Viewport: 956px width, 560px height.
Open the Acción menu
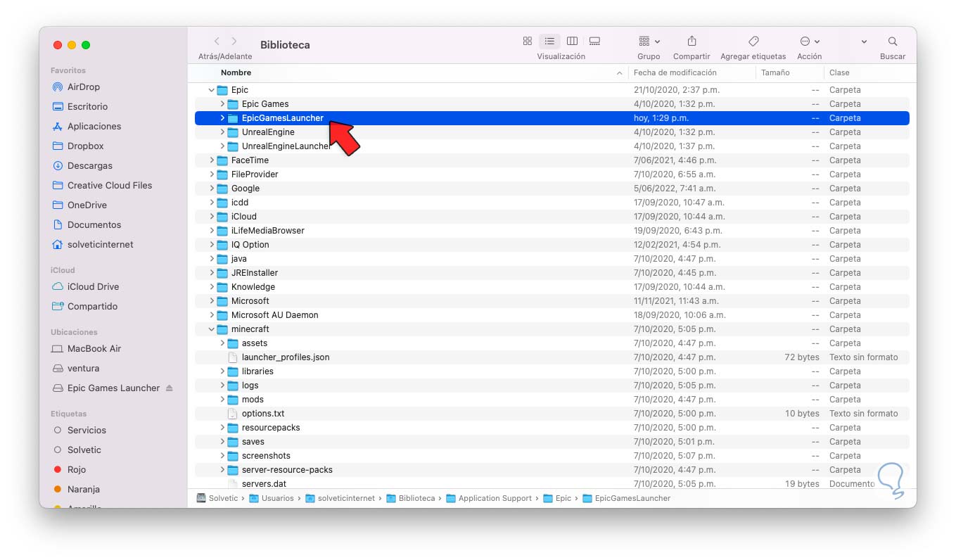(810, 42)
